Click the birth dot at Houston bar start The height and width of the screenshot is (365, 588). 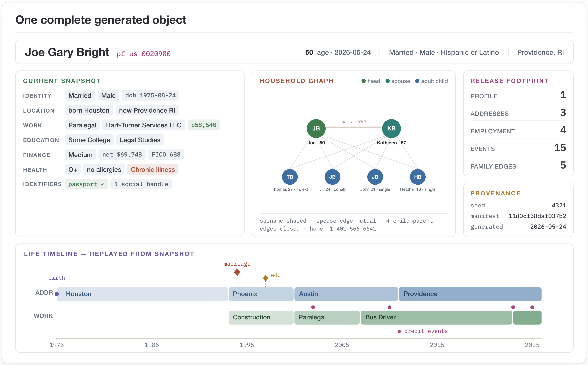click(x=57, y=294)
